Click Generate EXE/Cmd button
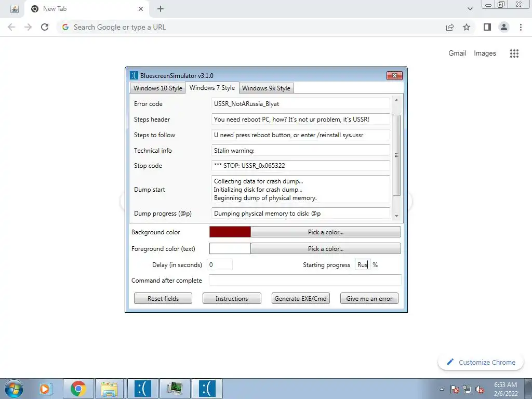Image resolution: width=532 pixels, height=399 pixels. [x=301, y=299]
